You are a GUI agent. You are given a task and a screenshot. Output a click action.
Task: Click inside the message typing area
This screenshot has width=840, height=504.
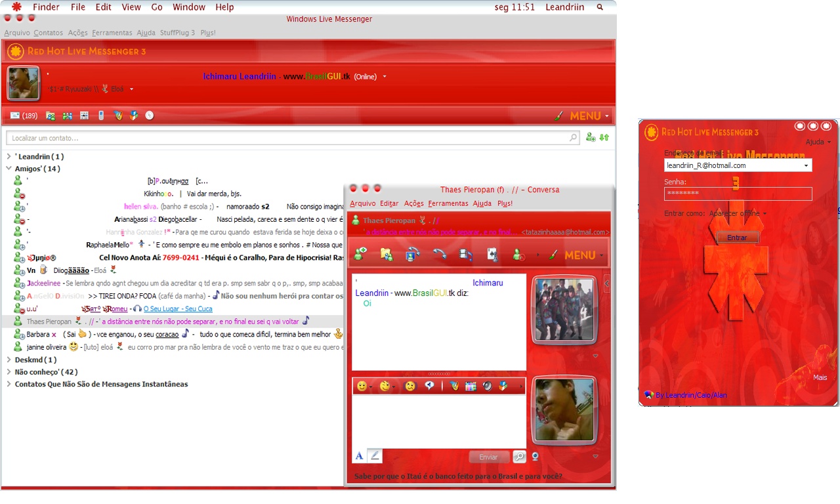(x=439, y=421)
